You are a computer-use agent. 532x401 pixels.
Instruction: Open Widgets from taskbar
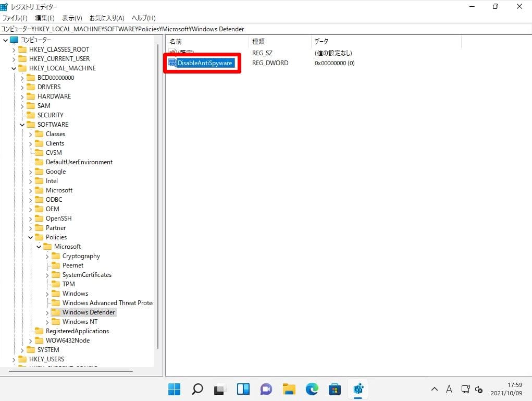(x=243, y=389)
